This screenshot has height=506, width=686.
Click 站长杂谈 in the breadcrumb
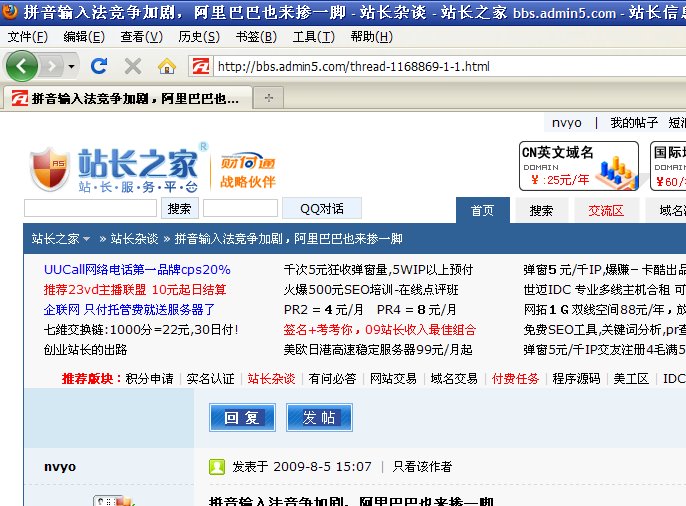pos(134,239)
